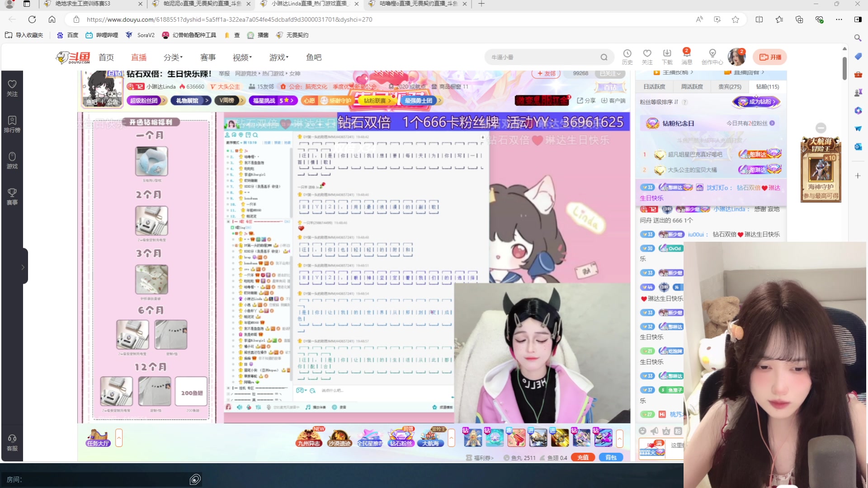868x488 pixels.
Task: Open 礼物展馆 link
Action: [191, 100]
